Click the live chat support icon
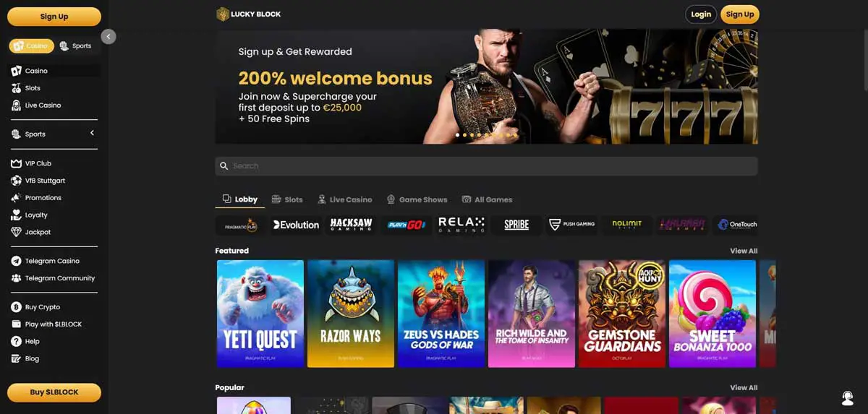This screenshot has height=414, width=868. (x=848, y=398)
